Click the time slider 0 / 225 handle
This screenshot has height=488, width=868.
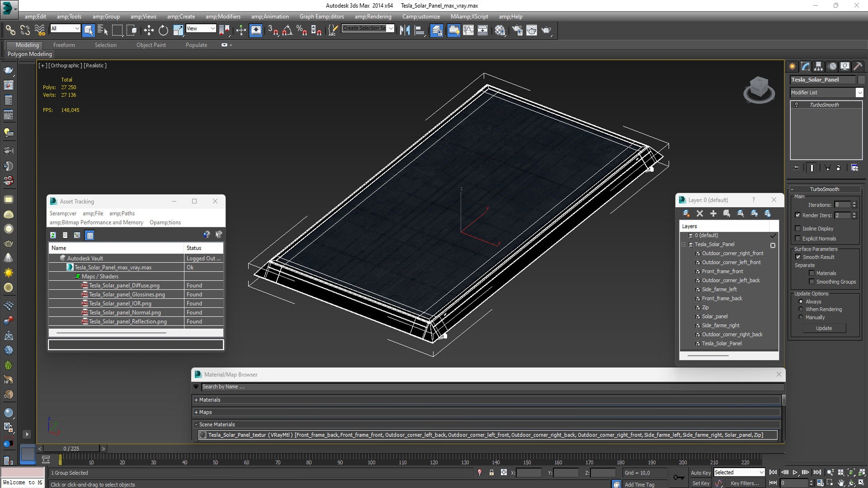point(71,449)
